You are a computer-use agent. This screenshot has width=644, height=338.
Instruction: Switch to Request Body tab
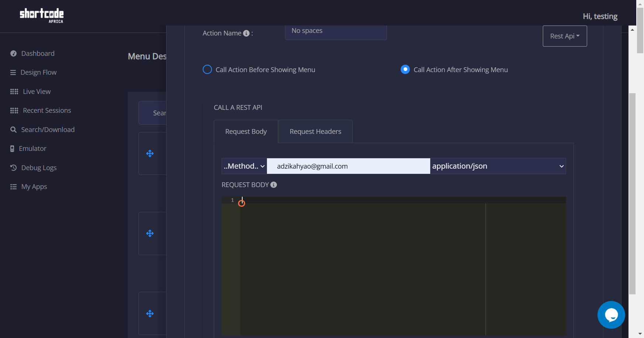tap(246, 132)
